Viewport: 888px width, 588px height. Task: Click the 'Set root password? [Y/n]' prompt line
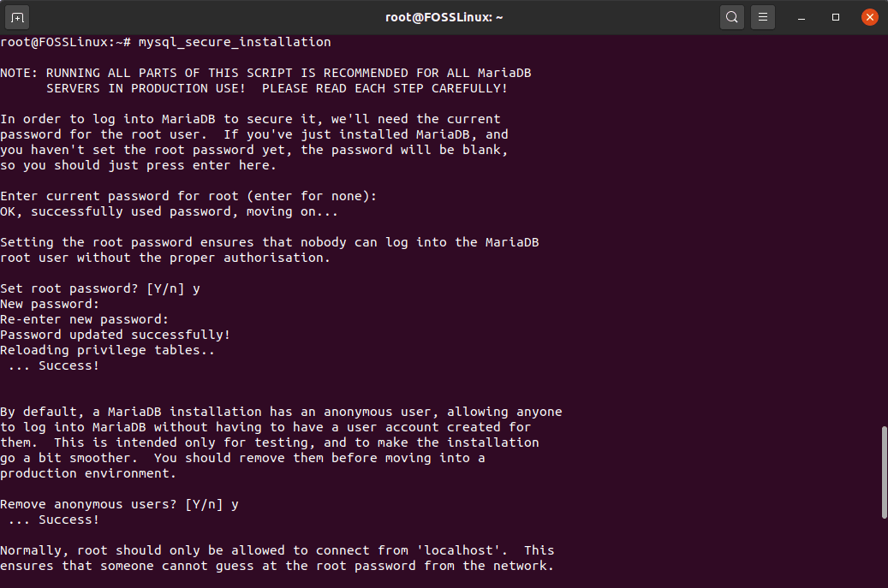(x=100, y=288)
